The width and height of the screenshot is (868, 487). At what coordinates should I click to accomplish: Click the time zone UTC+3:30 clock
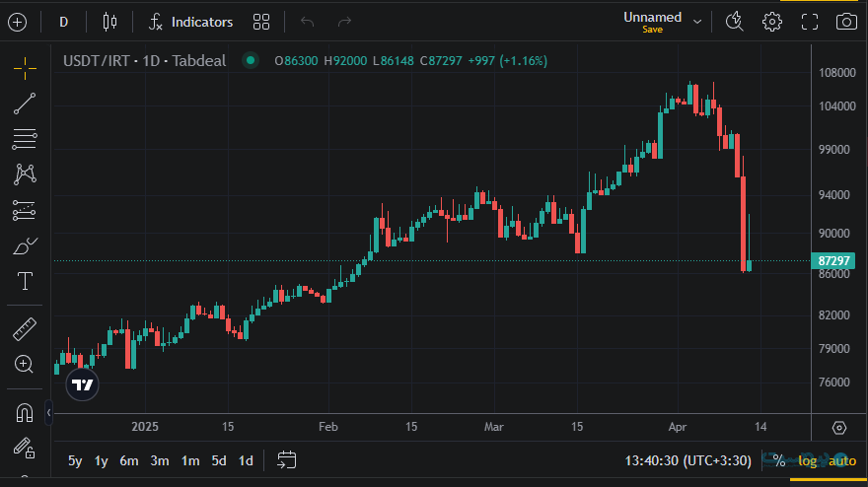(x=687, y=460)
